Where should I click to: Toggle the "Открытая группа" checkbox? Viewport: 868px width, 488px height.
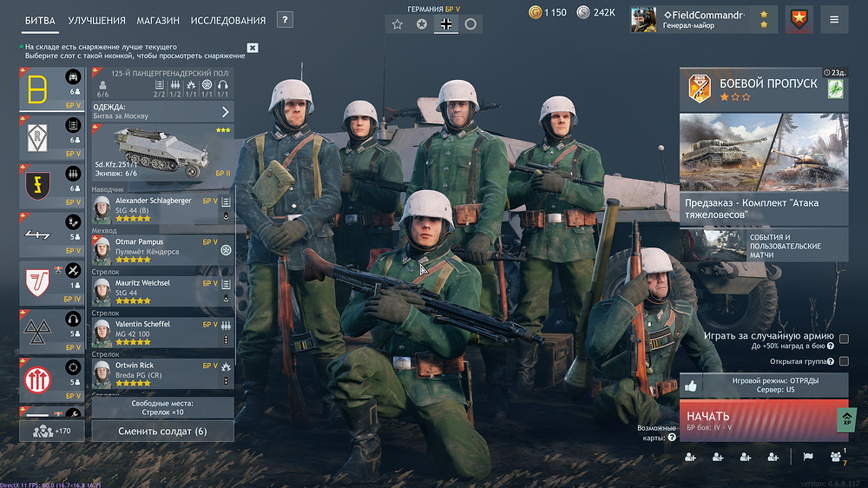coord(844,361)
